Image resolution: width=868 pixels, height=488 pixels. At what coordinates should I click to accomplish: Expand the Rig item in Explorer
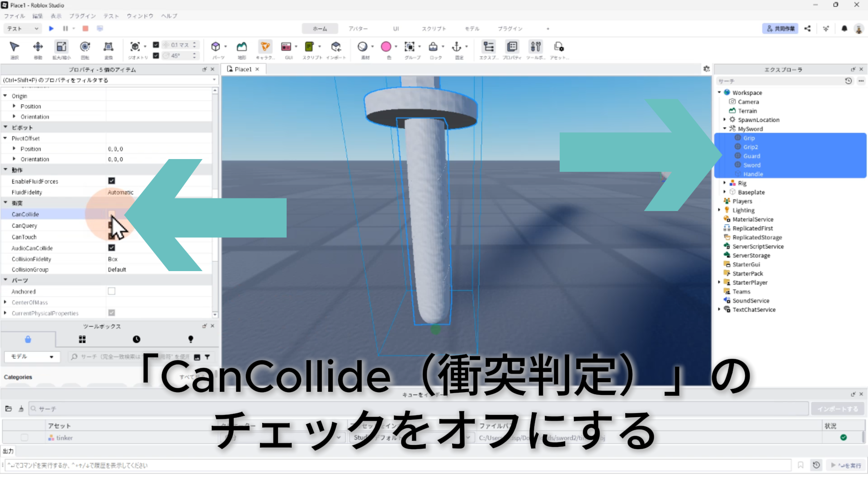click(x=725, y=183)
